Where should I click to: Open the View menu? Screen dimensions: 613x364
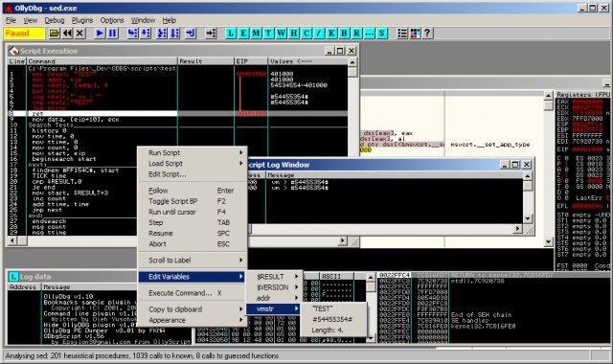30,20
